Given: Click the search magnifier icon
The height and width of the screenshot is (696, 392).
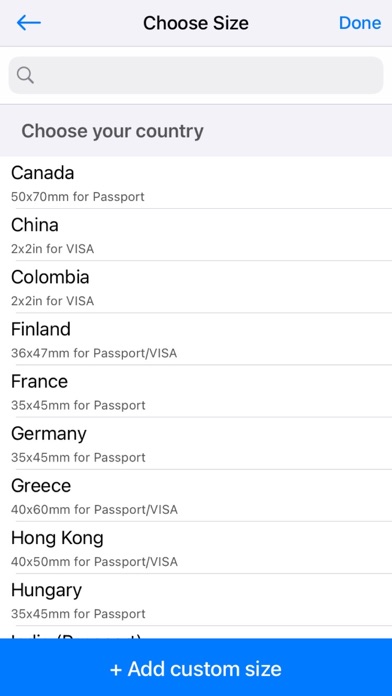Looking at the screenshot, I should pos(25,75).
